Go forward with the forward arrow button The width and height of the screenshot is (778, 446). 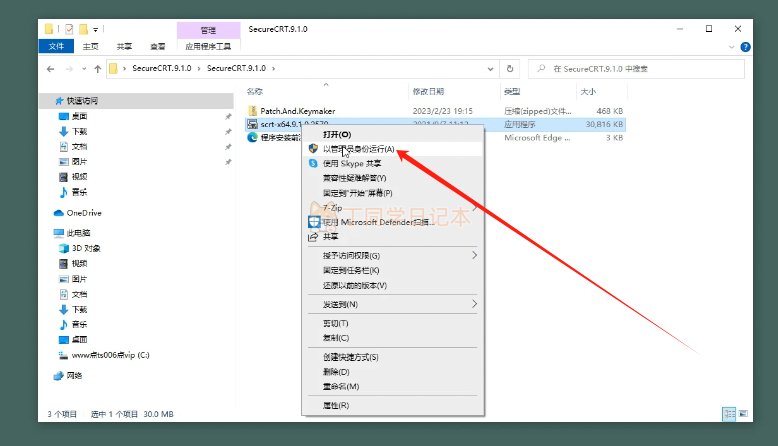(69, 69)
